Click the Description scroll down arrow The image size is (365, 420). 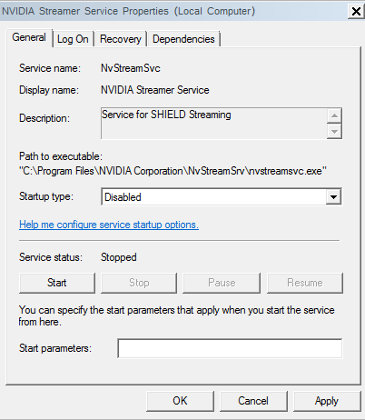pos(334,131)
